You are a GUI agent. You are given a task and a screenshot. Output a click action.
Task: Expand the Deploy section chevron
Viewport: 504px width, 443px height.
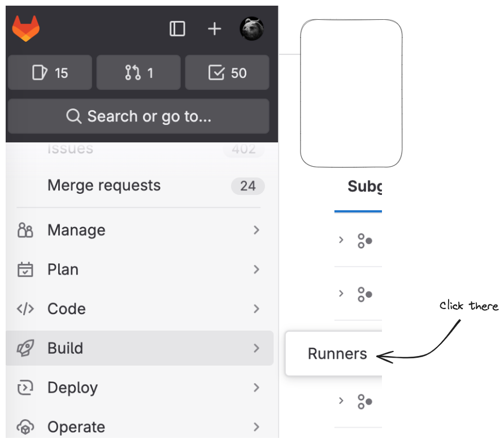click(256, 388)
